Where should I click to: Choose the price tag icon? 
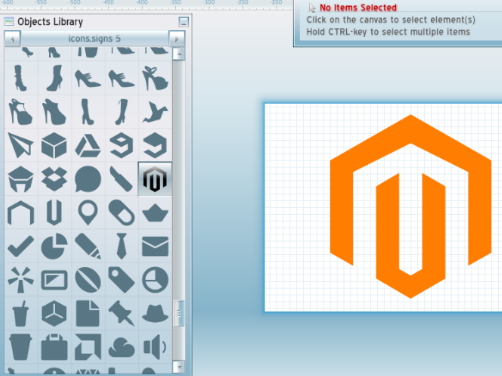point(121,280)
